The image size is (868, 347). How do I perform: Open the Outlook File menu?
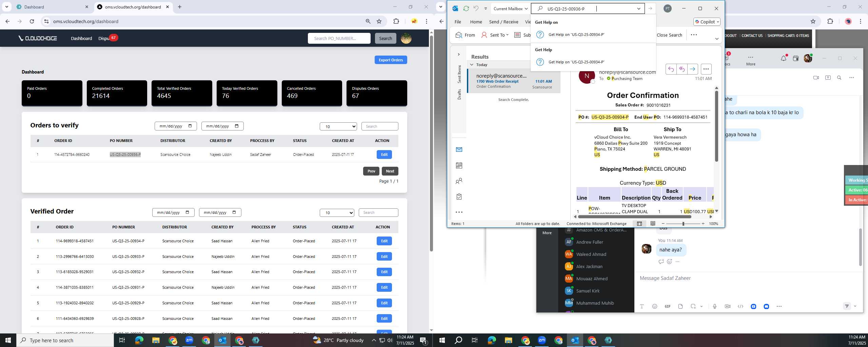458,22
